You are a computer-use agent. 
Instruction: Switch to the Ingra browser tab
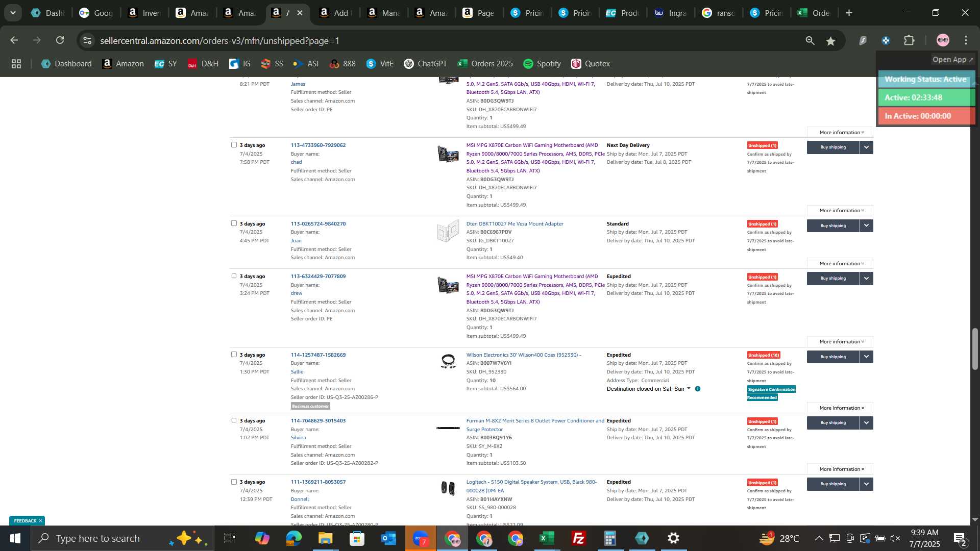[670, 13]
